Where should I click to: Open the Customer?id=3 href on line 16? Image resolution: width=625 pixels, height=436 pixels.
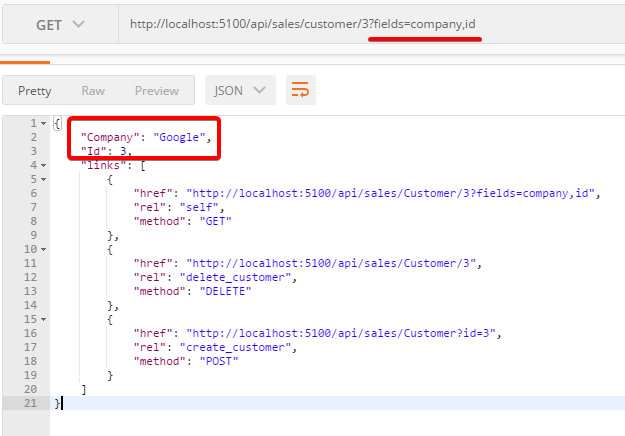pyautogui.click(x=341, y=333)
